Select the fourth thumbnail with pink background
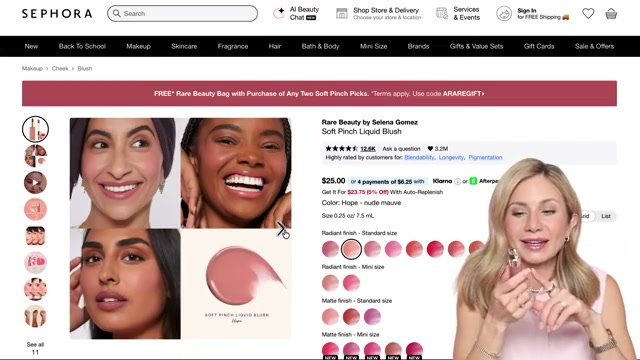 click(35, 209)
